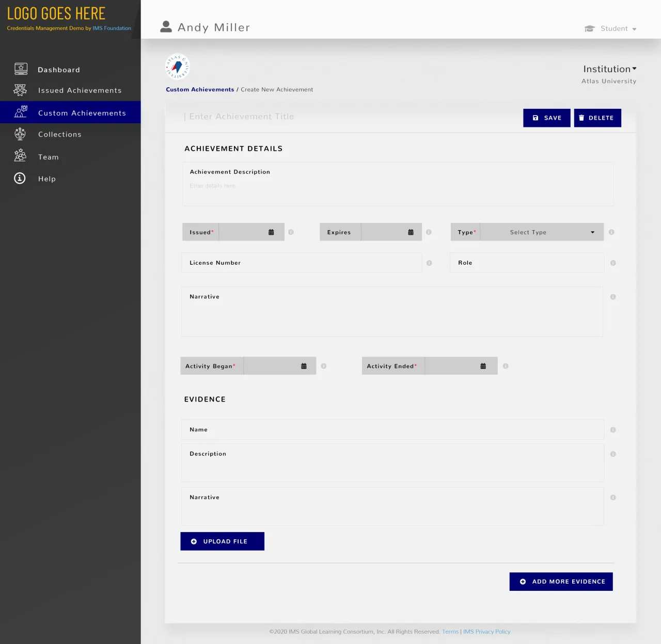661x644 pixels.
Task: Open Issued Achievements menu item
Action: click(80, 90)
